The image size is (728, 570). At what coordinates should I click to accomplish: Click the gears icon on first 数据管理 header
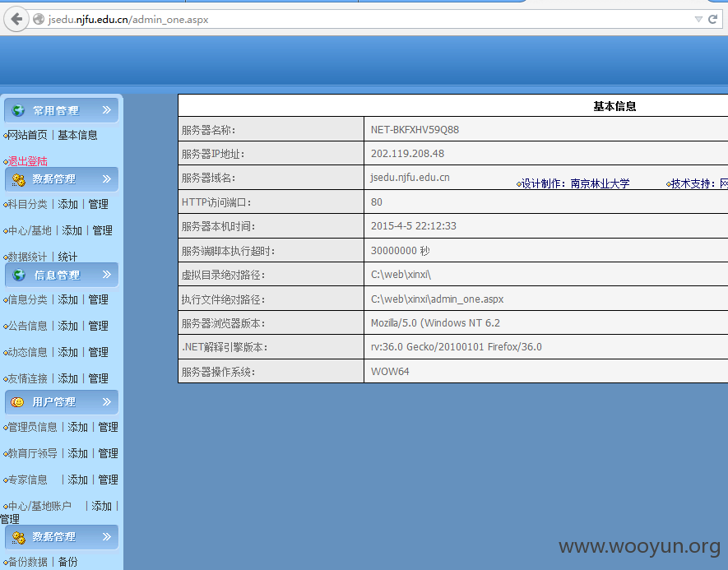point(19,179)
